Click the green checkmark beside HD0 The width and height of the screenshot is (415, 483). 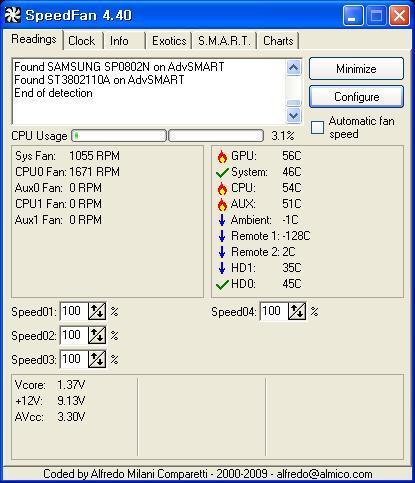pyautogui.click(x=222, y=285)
